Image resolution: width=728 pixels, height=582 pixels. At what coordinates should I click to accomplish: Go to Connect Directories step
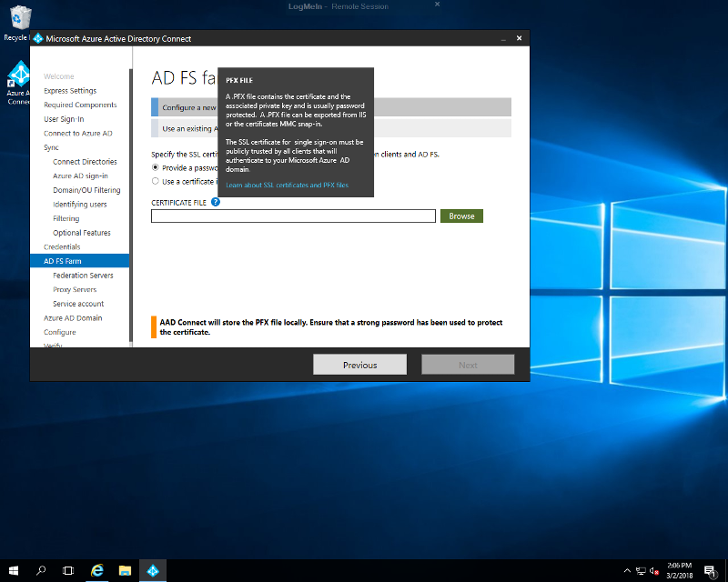(x=85, y=162)
